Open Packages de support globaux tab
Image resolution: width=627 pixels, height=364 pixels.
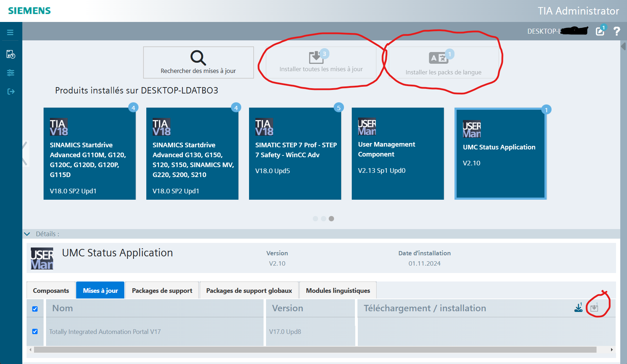[x=249, y=290]
